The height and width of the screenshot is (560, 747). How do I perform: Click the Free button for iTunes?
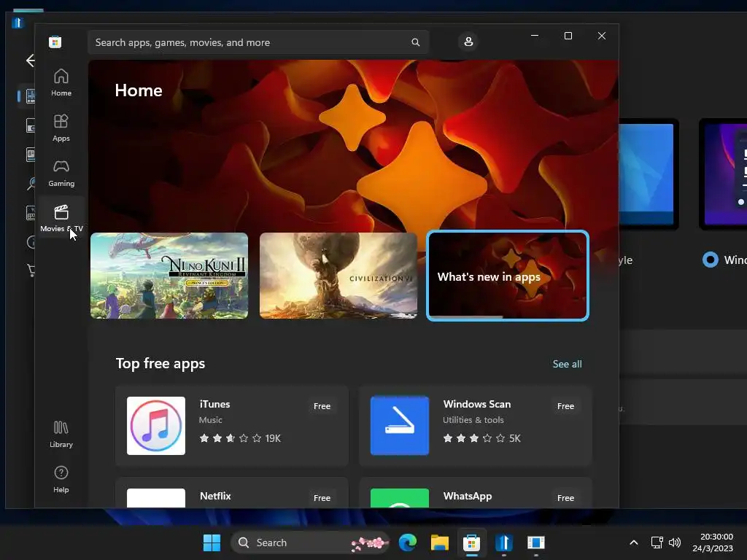click(x=322, y=406)
